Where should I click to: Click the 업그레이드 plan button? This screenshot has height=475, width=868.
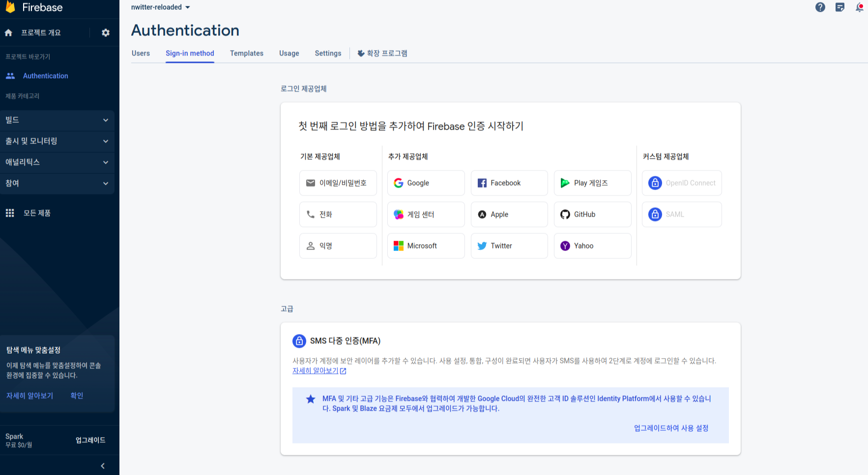90,440
